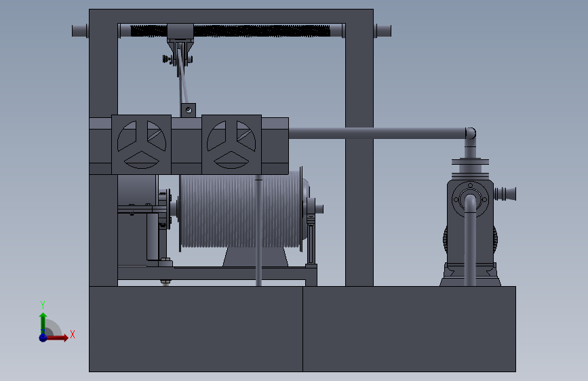Select the long horizontal pipe to the pump
Image resolution: width=588 pixels, height=381 pixels.
(377, 133)
